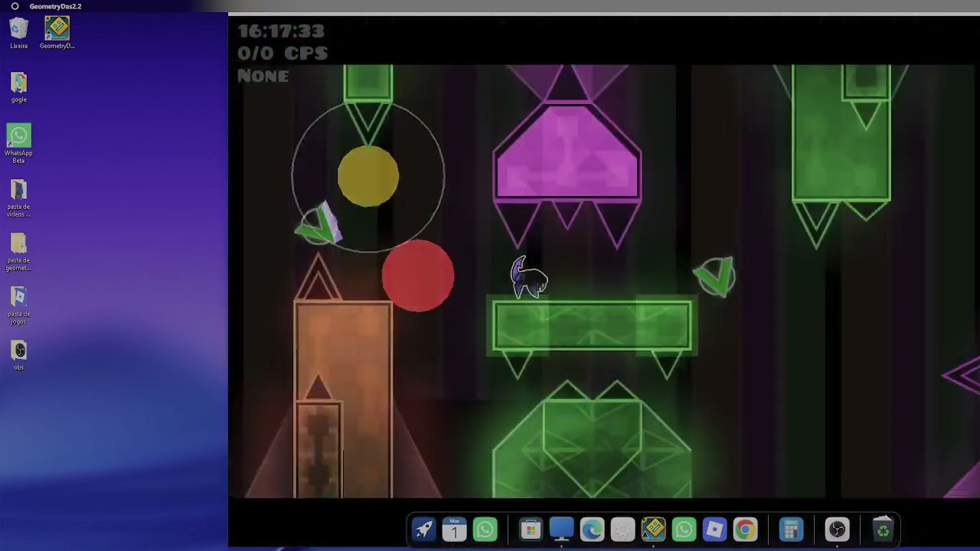
Task: Open the recycle bin in the dock
Action: tap(883, 528)
